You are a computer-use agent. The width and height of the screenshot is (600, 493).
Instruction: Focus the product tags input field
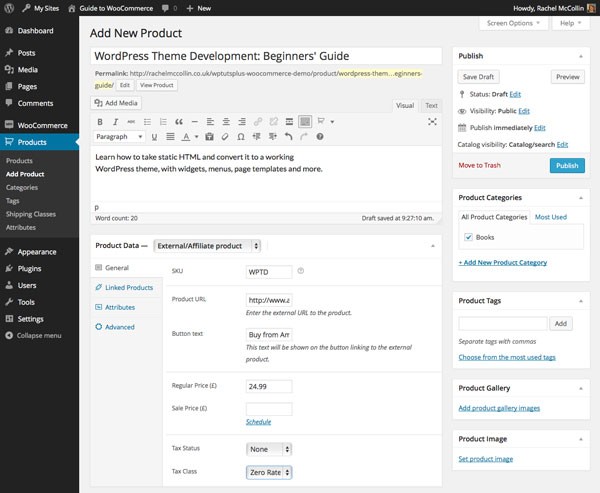coord(503,324)
